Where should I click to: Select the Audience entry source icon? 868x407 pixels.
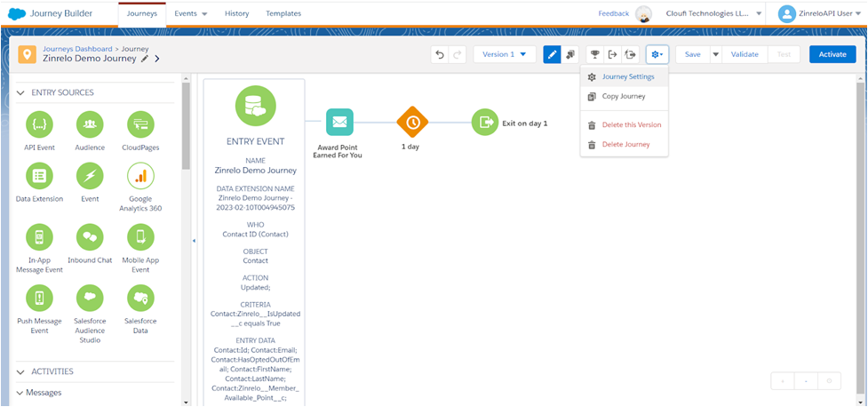(x=90, y=125)
